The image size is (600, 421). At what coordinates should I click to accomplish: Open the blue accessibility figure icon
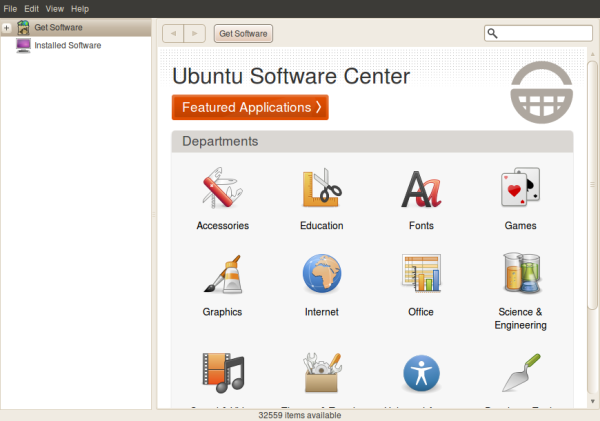pyautogui.click(x=421, y=373)
